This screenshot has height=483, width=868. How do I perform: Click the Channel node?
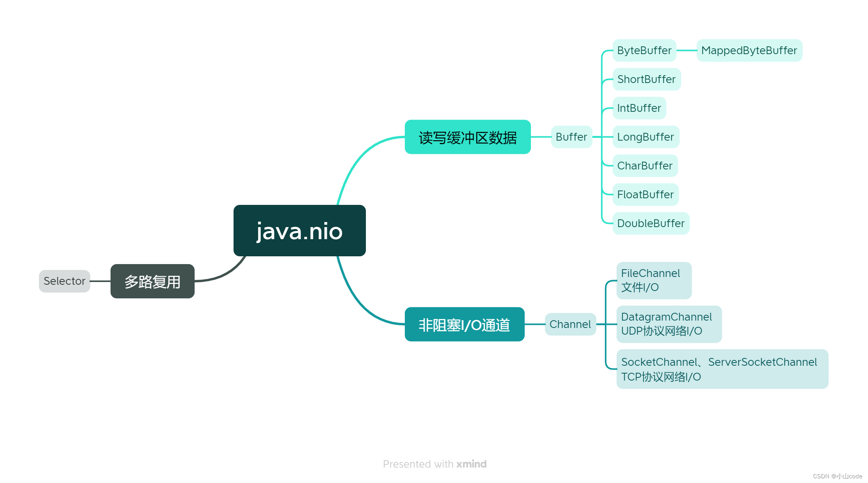[x=570, y=324]
